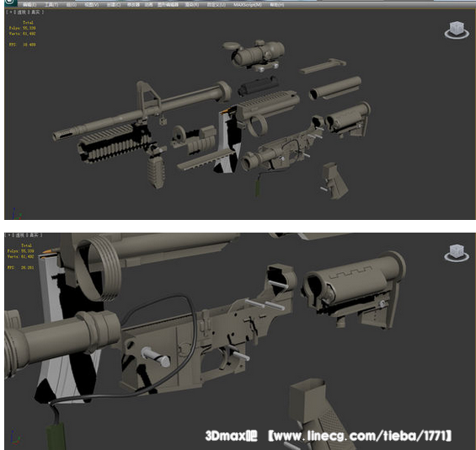Open the 自定义(U) Customize menu

(x=217, y=4)
